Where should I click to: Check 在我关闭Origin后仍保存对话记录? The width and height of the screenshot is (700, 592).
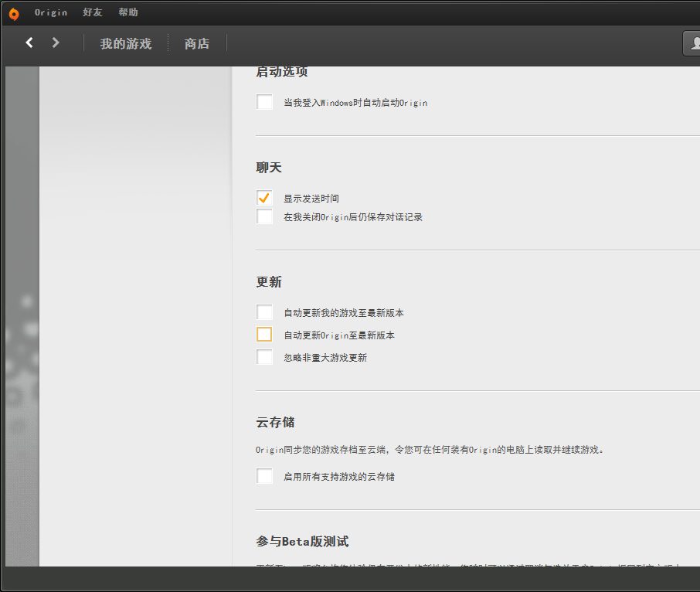(x=264, y=216)
